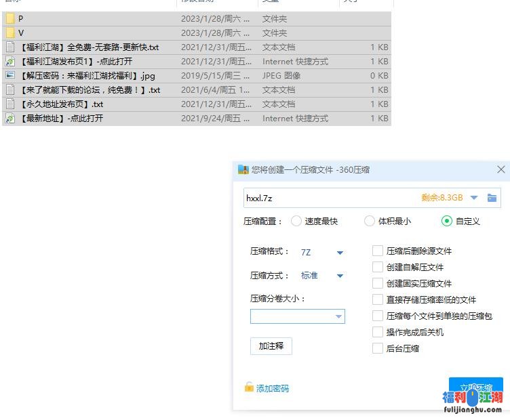The image size is (510, 420).
Task: Click the 360压缩 app icon in title bar
Action: point(243,170)
